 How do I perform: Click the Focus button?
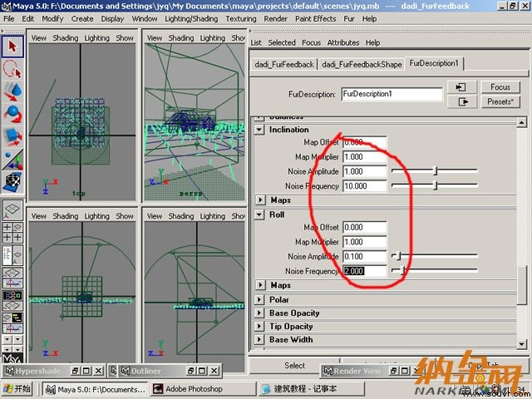(x=500, y=87)
